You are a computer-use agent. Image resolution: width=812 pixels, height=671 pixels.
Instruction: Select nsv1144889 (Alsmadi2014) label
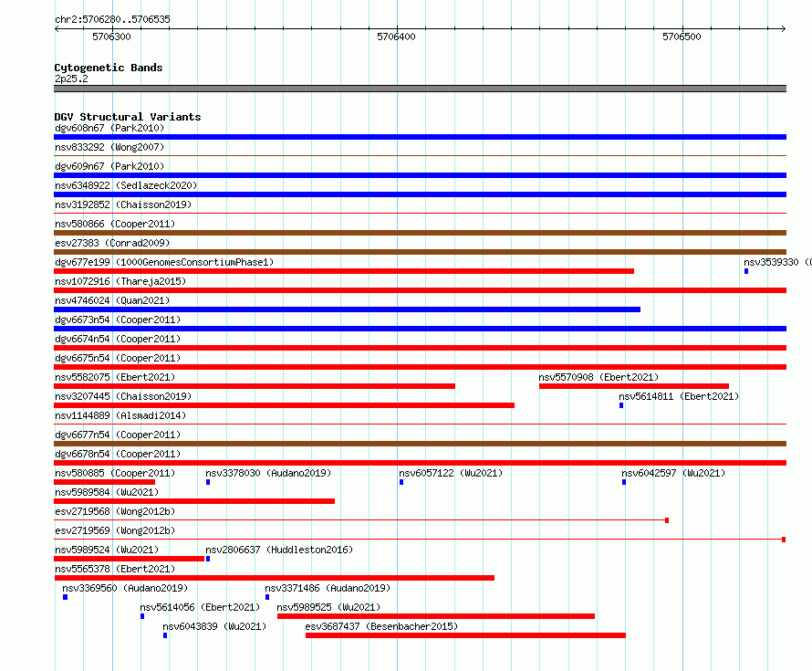click(x=120, y=415)
